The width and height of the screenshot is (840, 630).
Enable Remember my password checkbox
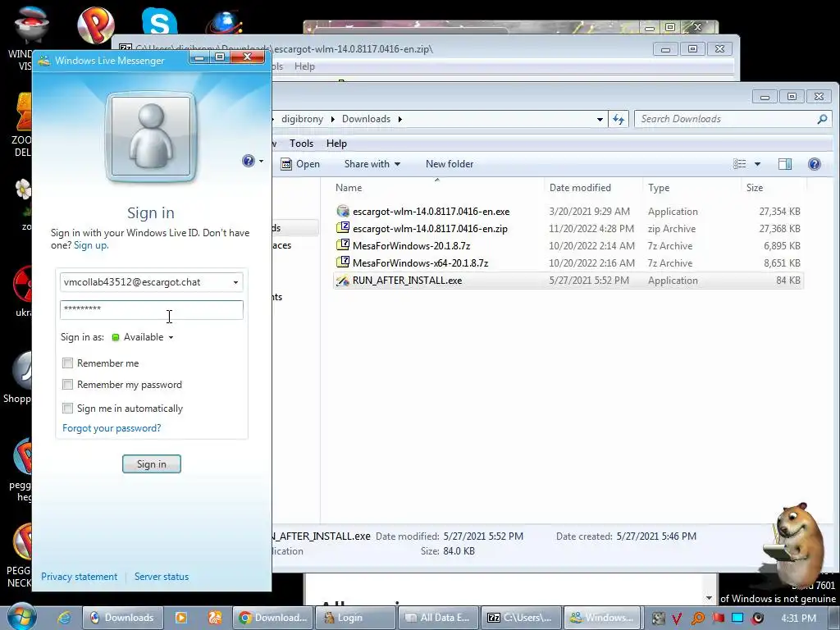[x=67, y=385]
